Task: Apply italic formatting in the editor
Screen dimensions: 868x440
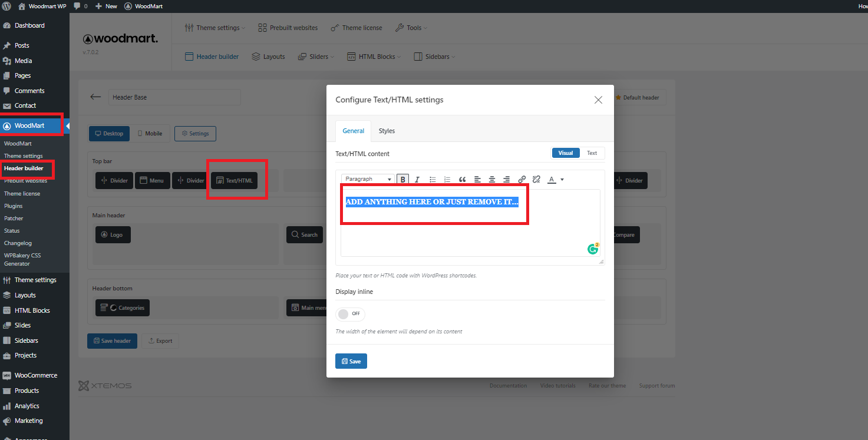Action: click(417, 180)
